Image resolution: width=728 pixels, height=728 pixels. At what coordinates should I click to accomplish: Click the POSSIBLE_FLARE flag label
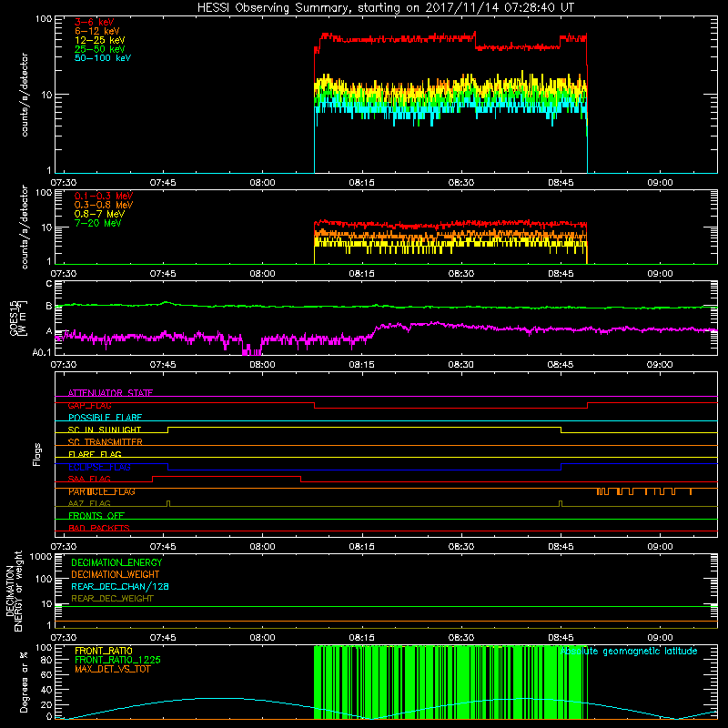click(x=105, y=418)
